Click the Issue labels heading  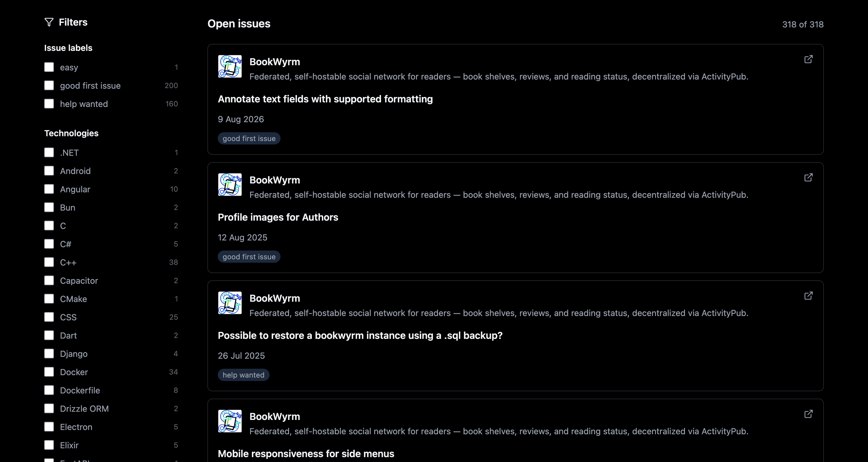pyautogui.click(x=69, y=48)
